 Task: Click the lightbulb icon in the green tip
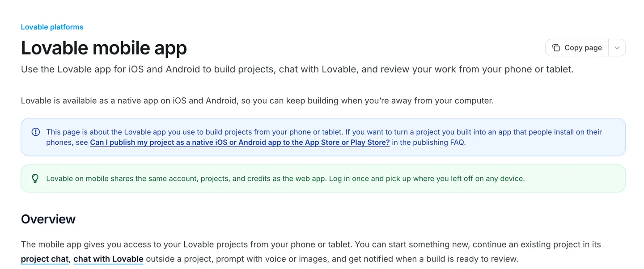click(x=35, y=178)
